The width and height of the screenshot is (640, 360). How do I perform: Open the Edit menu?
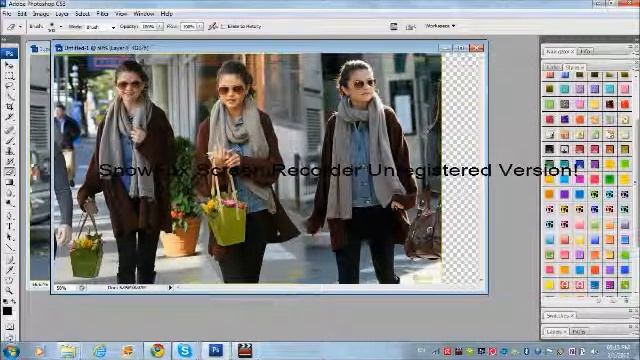tap(22, 14)
